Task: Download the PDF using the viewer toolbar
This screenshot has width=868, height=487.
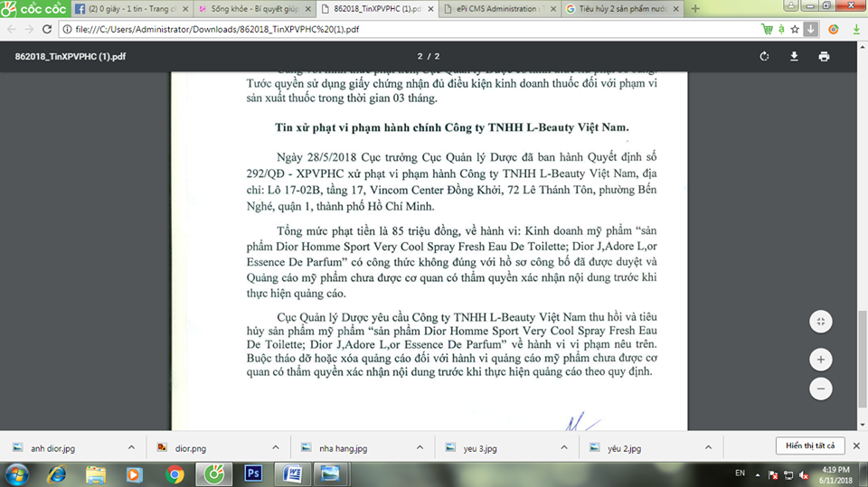Action: [x=794, y=56]
